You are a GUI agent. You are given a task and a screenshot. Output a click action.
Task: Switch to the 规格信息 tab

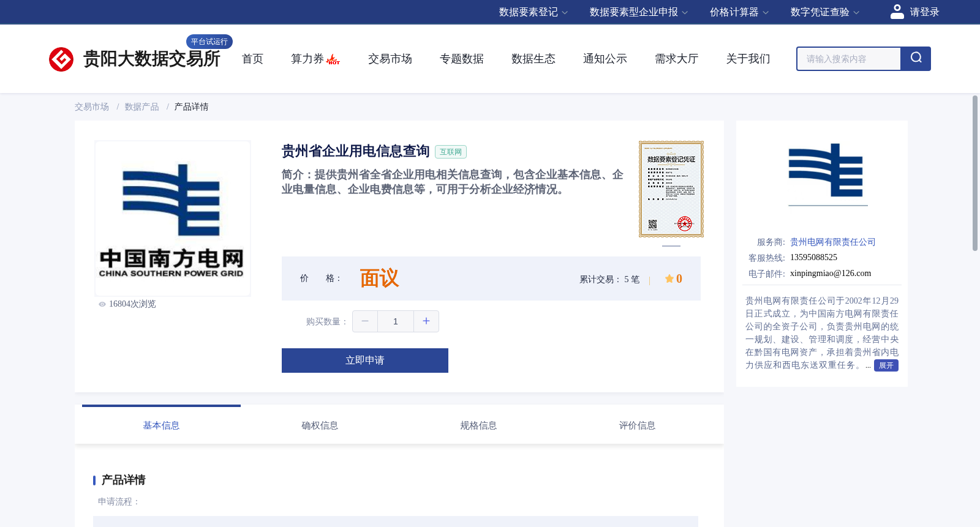click(x=478, y=425)
